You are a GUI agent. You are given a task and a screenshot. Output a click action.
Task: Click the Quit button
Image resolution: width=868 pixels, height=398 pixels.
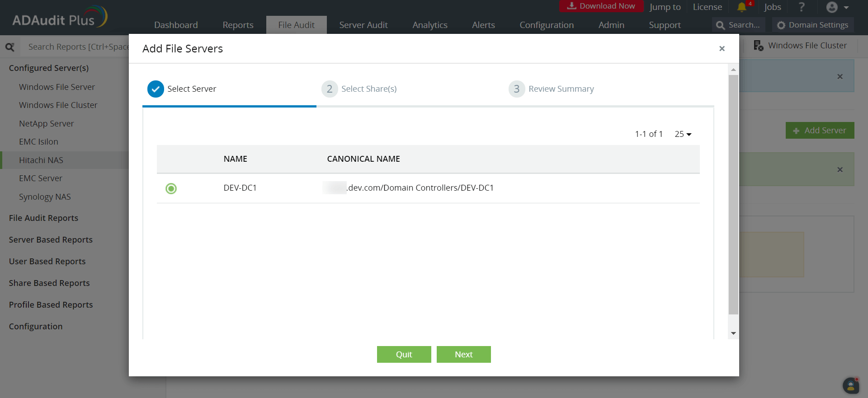tap(404, 355)
